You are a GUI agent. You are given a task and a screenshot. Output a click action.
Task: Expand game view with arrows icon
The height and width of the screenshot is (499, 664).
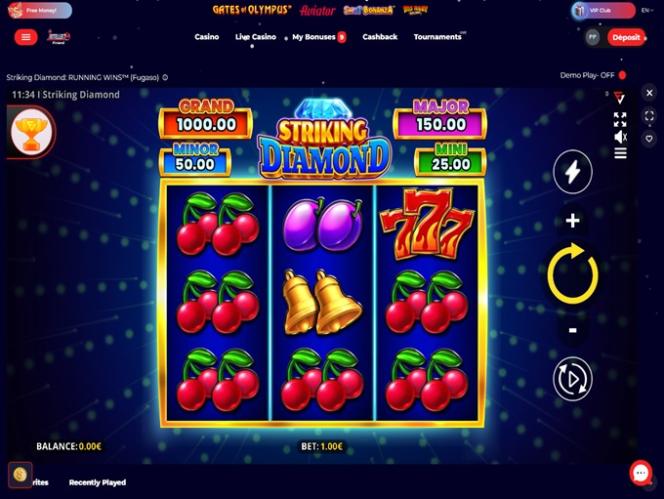tap(620, 119)
